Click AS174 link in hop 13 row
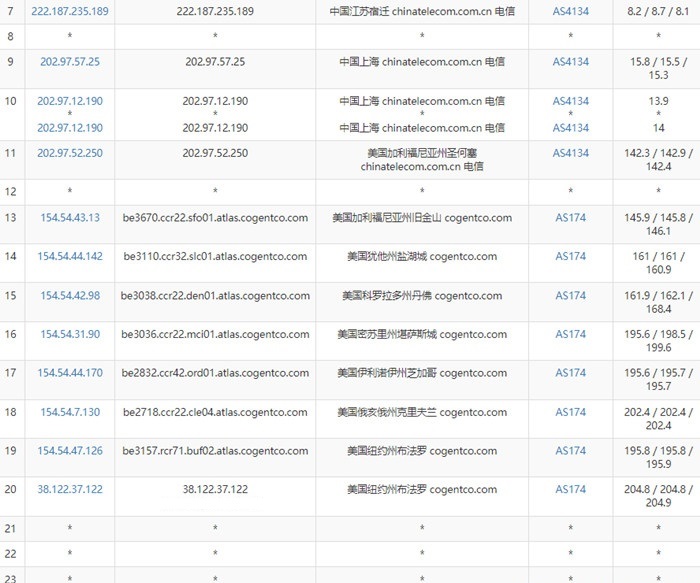700x583 pixels. (571, 217)
